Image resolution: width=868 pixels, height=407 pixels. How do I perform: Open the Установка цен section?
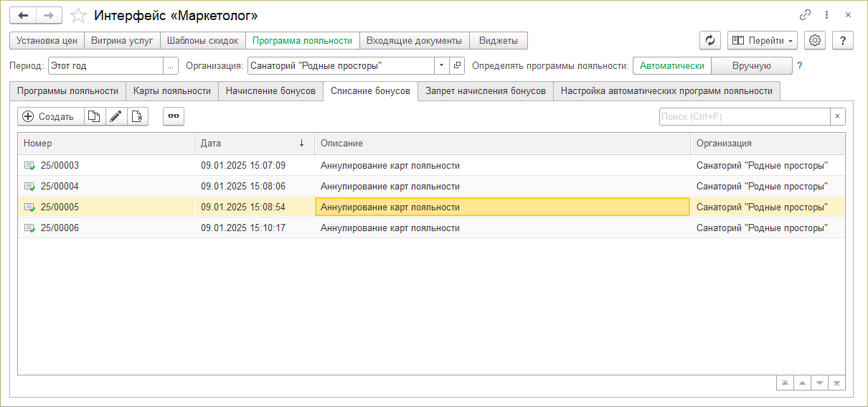[x=47, y=41]
